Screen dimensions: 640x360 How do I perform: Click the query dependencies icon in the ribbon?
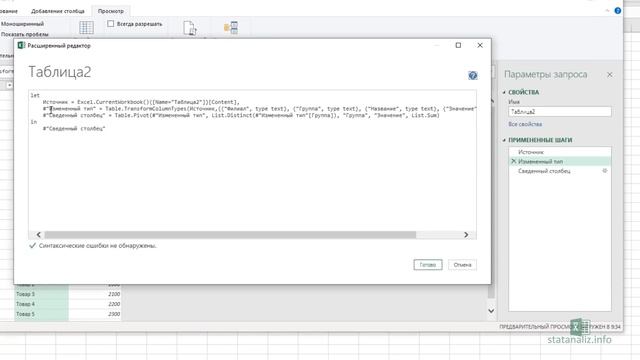pyautogui.click(x=231, y=27)
